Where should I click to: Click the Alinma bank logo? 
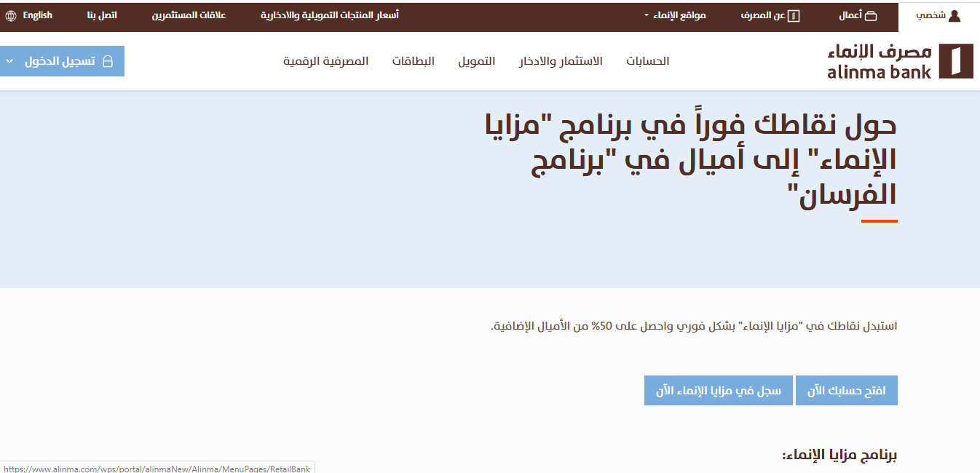(900, 61)
